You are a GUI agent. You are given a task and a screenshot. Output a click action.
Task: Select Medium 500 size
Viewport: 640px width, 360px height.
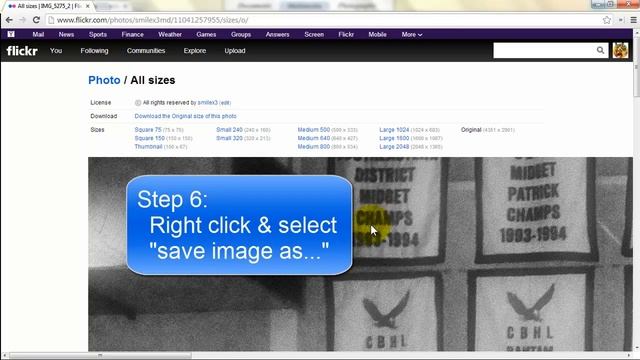[x=313, y=129]
